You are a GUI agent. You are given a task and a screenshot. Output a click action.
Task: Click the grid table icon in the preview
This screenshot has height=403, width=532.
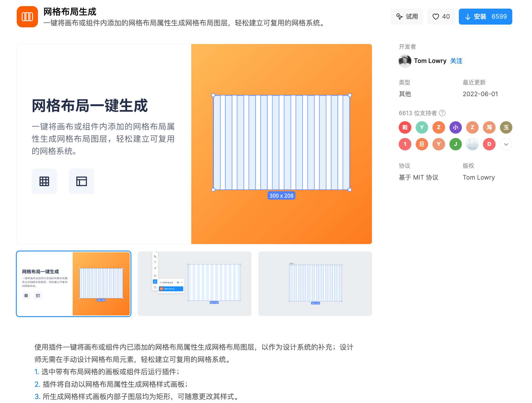pos(44,181)
